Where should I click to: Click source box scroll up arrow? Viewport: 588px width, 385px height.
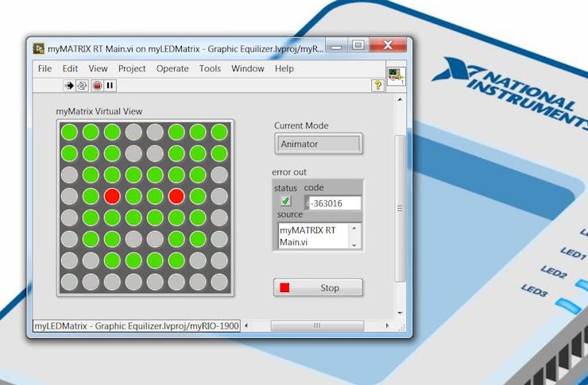pos(354,227)
